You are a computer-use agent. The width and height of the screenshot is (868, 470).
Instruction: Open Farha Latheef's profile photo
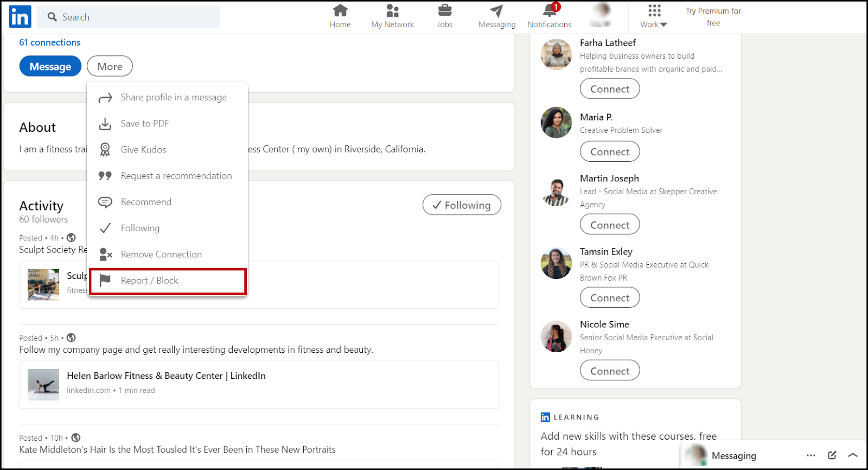556,54
